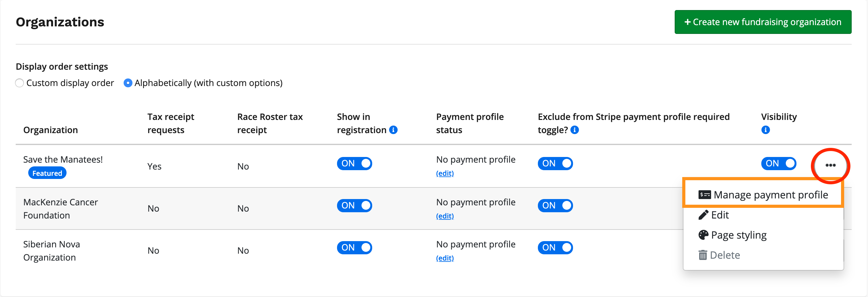Click the Siberian Nova Organization name
The image size is (868, 297).
(51, 251)
